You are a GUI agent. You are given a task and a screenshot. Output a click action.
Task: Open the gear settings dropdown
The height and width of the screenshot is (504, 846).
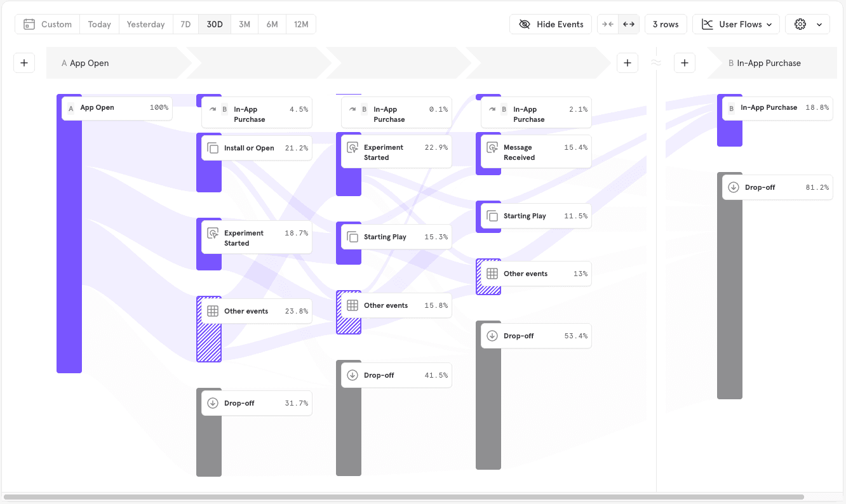(807, 24)
